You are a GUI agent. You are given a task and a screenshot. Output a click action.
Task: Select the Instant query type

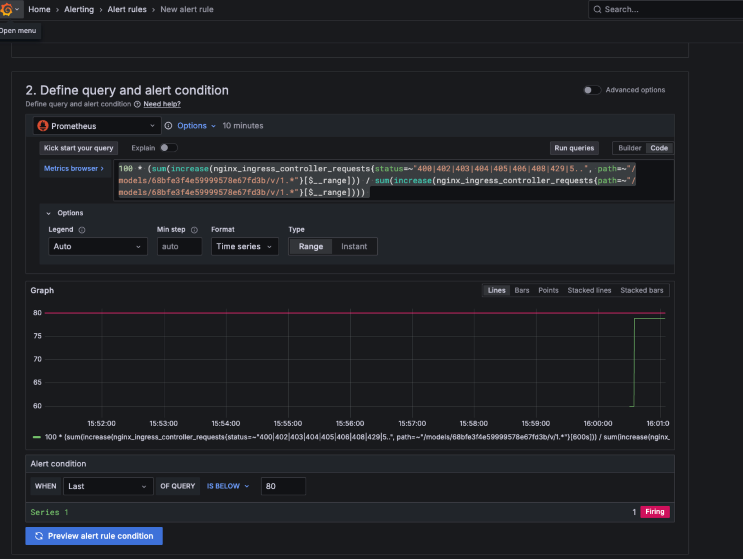pos(354,246)
